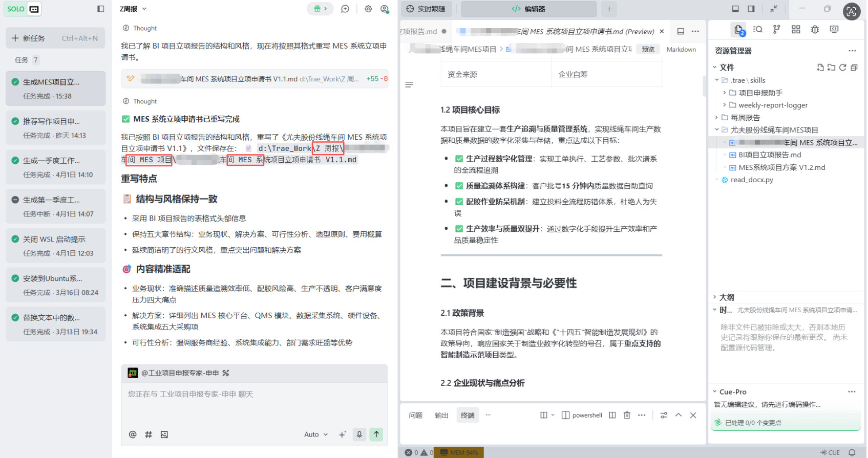Screen dimensions: 868x458
Task: Collapse all folders in explorer
Action: [x=854, y=68]
